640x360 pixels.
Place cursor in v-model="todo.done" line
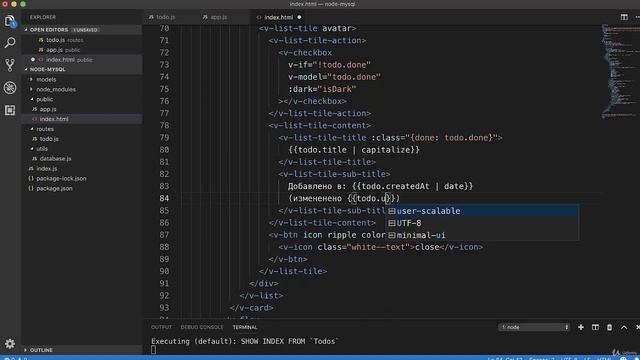(x=334, y=77)
